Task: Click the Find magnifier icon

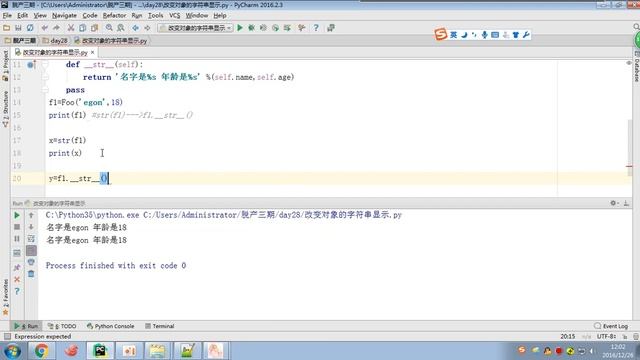Action: click(x=109, y=28)
